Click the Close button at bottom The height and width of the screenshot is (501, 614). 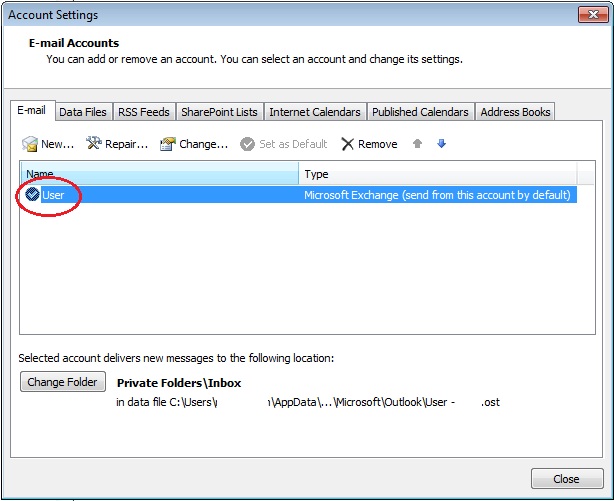567,479
